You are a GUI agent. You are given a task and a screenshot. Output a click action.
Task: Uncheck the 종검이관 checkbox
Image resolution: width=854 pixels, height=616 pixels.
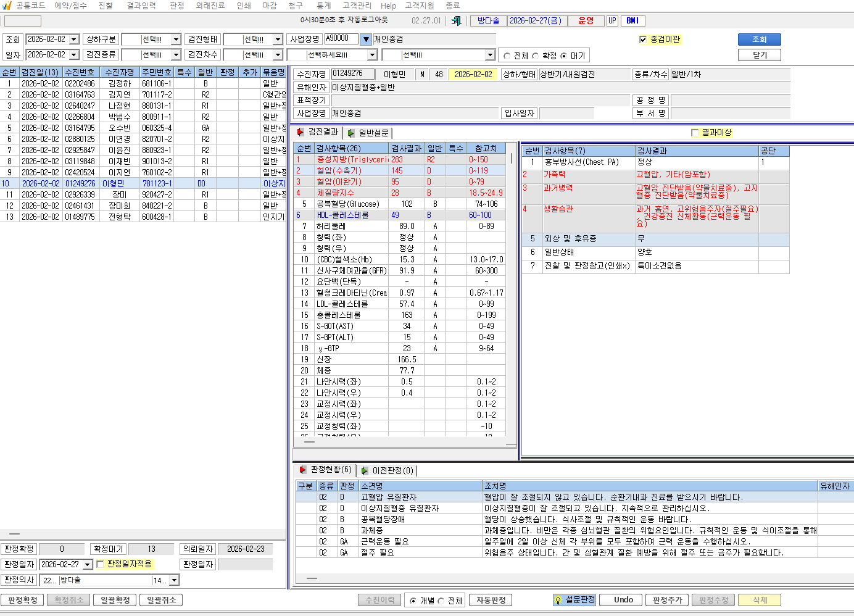643,40
